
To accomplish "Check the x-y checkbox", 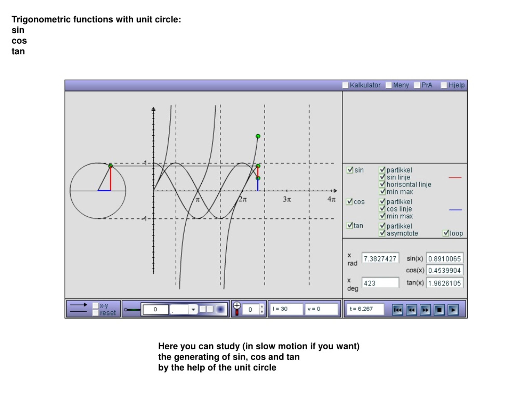I will click(x=95, y=306).
